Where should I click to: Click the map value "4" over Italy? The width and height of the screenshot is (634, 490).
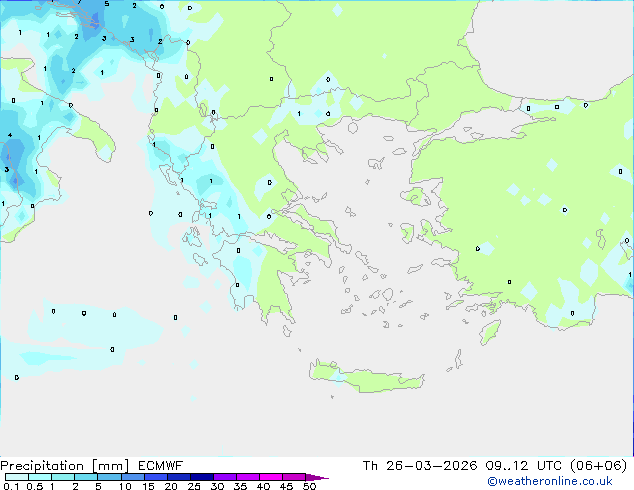tap(10, 135)
